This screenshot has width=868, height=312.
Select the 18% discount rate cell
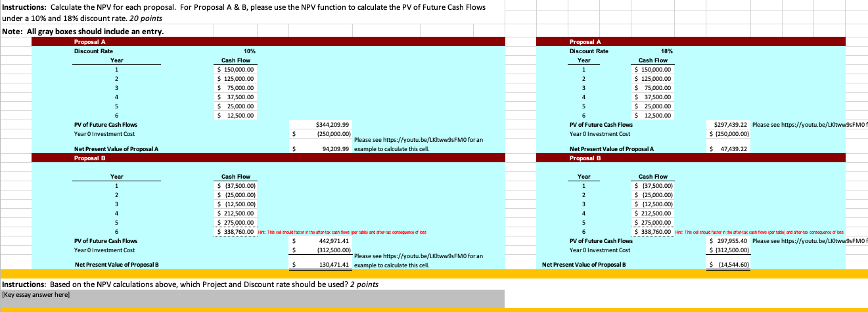click(x=668, y=51)
